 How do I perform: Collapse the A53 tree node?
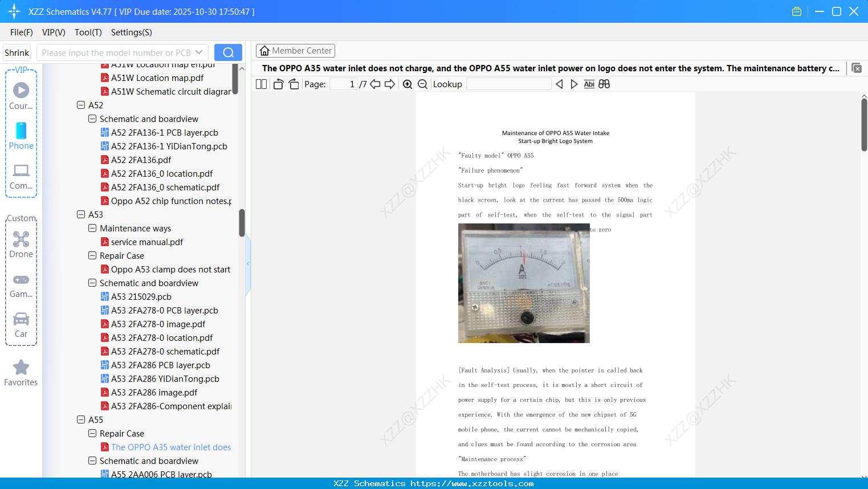(81, 215)
